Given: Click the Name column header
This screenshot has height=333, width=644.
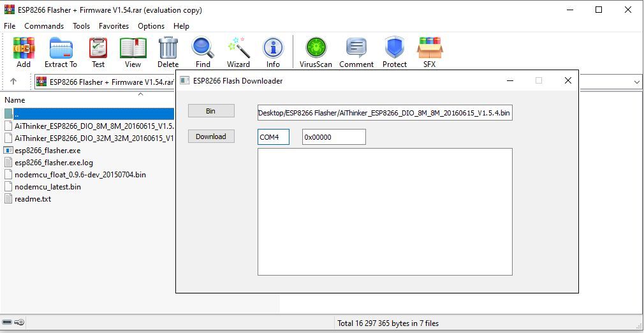Looking at the screenshot, I should pos(15,100).
